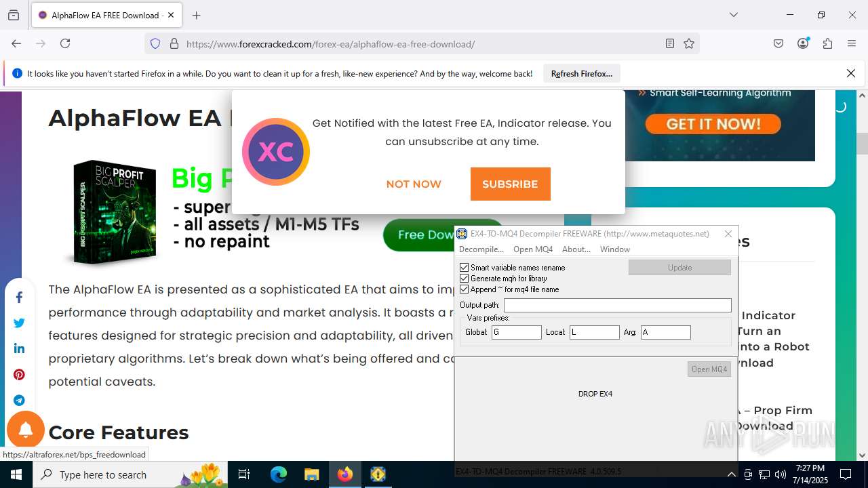Open new tab with plus icon
The width and height of the screenshot is (868, 488).
pyautogui.click(x=197, y=15)
